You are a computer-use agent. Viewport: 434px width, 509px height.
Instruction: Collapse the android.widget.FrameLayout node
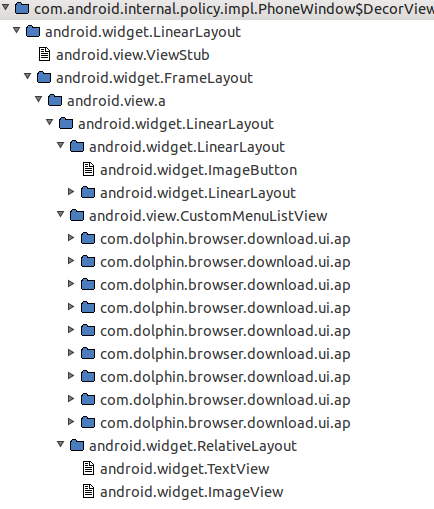click(27, 77)
